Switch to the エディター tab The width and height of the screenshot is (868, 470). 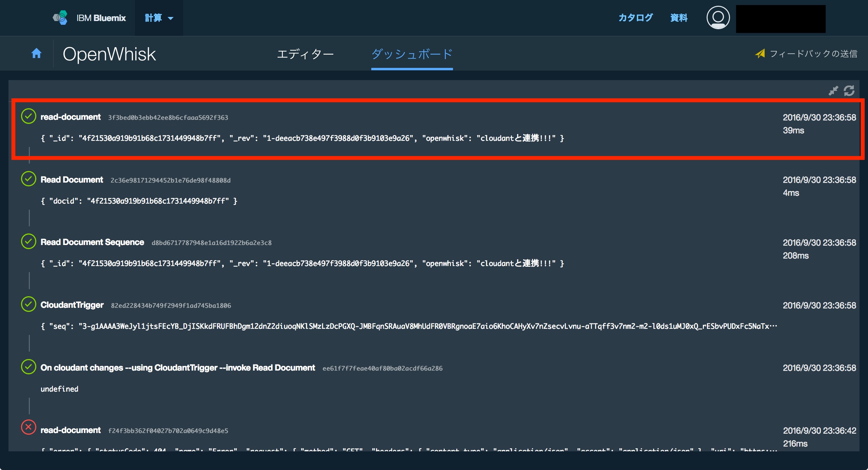pyautogui.click(x=305, y=54)
